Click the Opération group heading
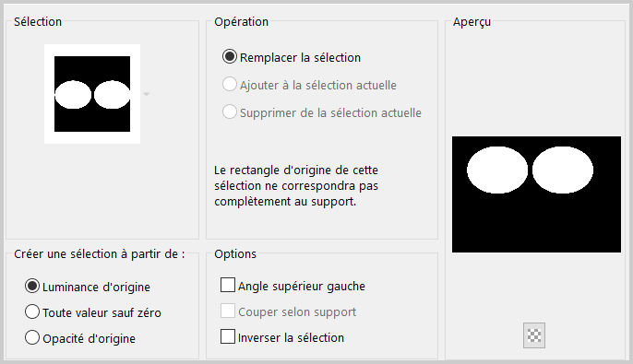Viewport: 633px width, 364px height. (x=242, y=22)
